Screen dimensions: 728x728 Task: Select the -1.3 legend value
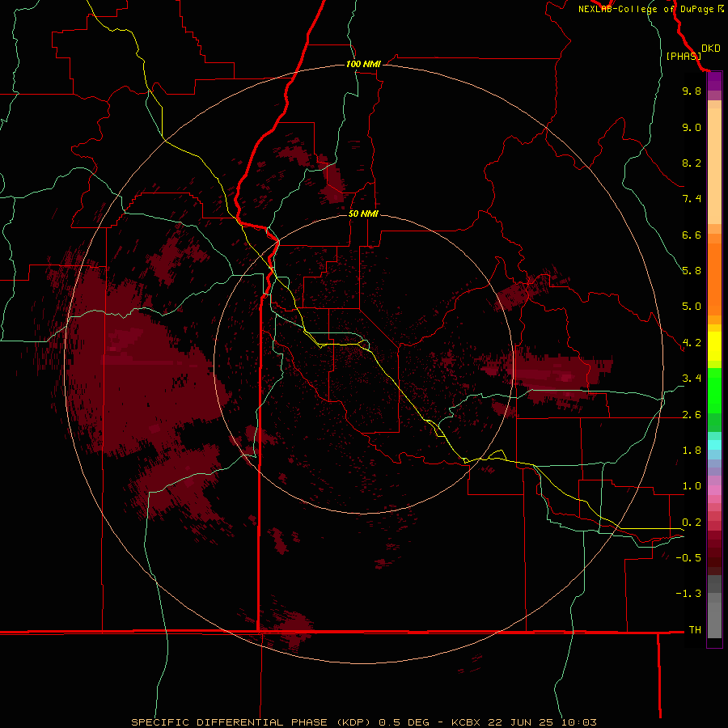(x=688, y=594)
